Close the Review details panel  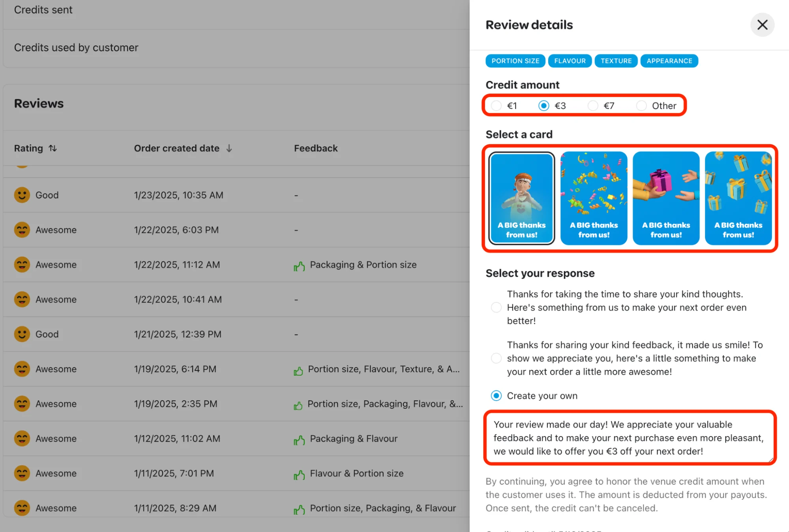[762, 25]
